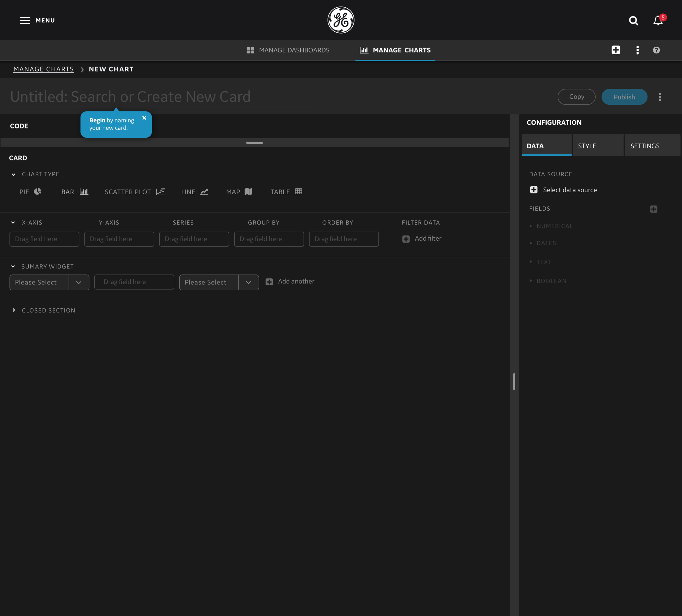This screenshot has width=682, height=616.
Task: Click the plus icon beside Fields
Action: coord(653,209)
